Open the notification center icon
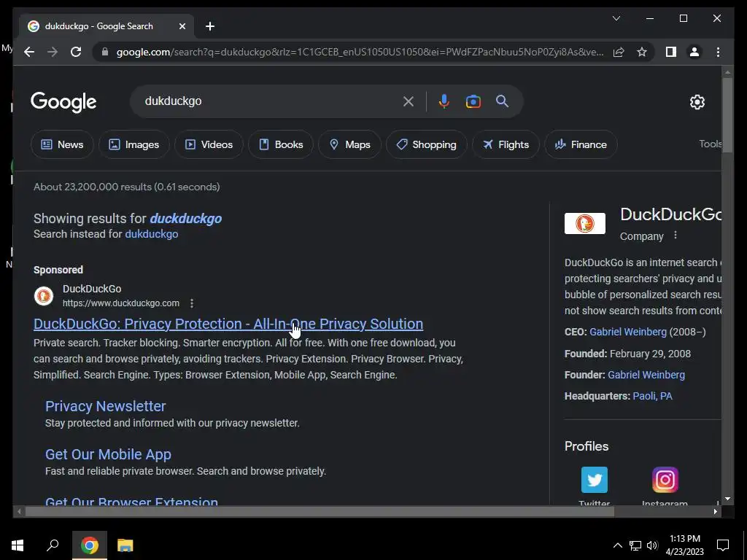747x560 pixels. tap(723, 545)
